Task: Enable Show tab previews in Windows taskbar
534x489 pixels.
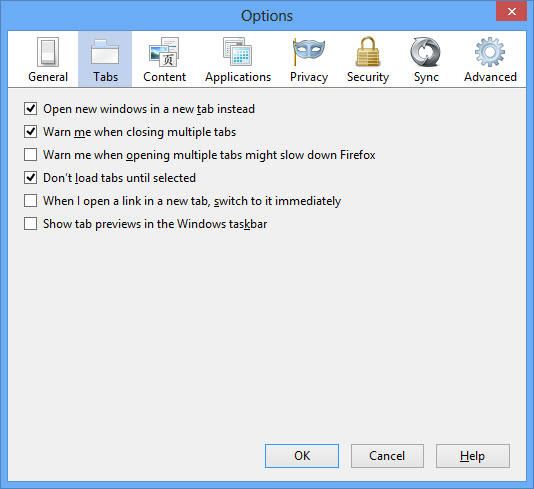Action: click(x=31, y=224)
